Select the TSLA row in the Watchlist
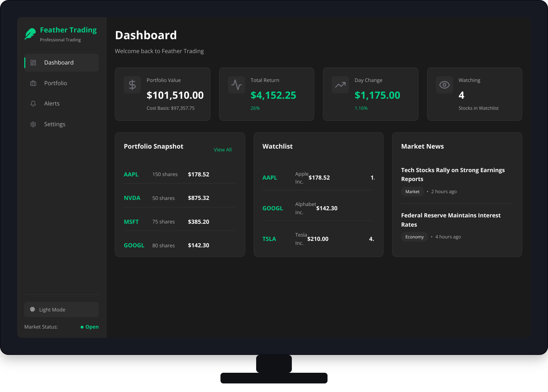This screenshot has height=392, width=548. pyautogui.click(x=318, y=239)
